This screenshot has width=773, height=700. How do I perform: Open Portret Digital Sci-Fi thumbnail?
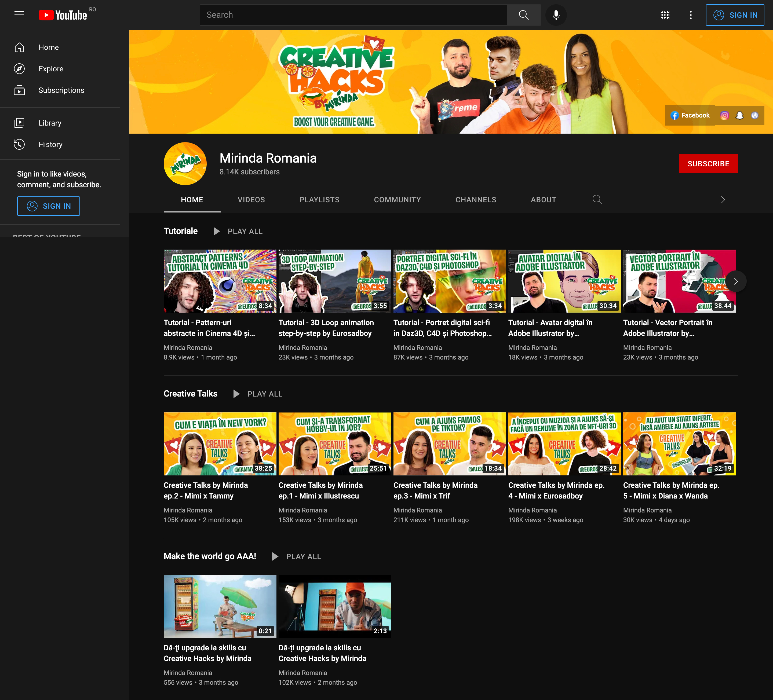(449, 281)
